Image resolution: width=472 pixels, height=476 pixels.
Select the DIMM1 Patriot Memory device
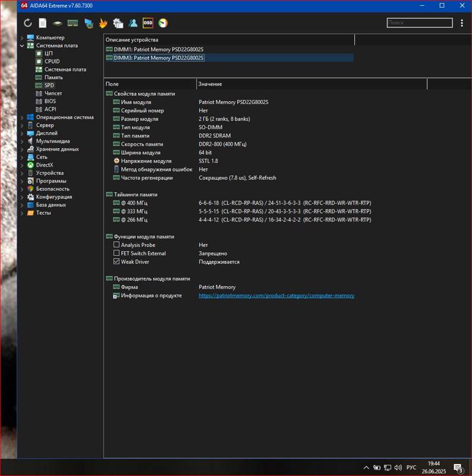pyautogui.click(x=158, y=49)
